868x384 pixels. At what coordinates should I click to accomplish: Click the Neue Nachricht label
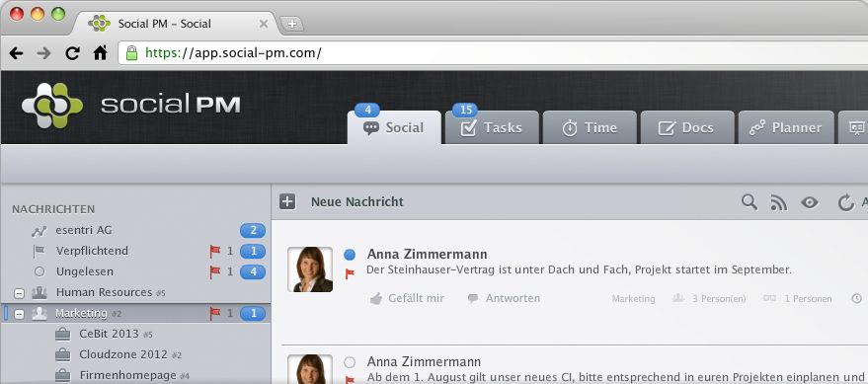pyautogui.click(x=357, y=202)
